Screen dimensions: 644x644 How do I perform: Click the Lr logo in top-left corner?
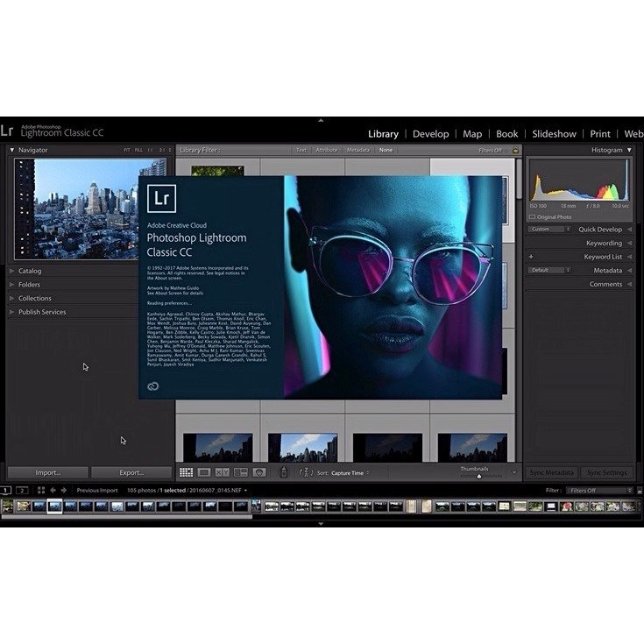(7, 131)
